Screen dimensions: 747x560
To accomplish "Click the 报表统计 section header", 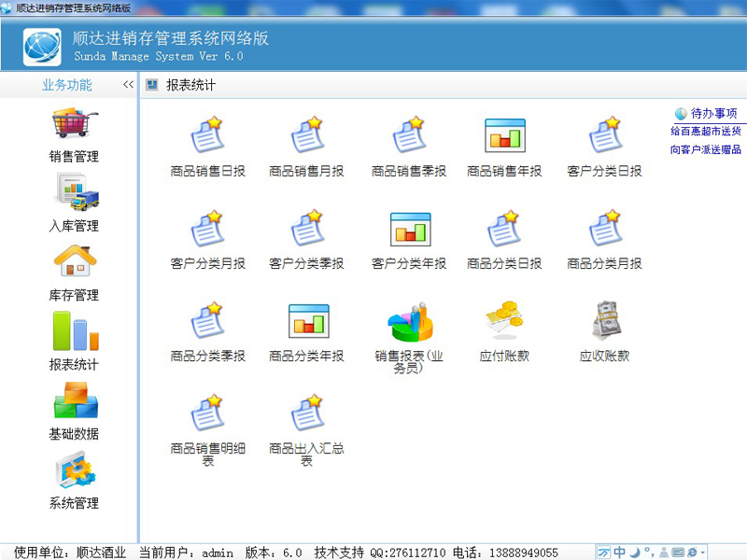I will [x=190, y=85].
